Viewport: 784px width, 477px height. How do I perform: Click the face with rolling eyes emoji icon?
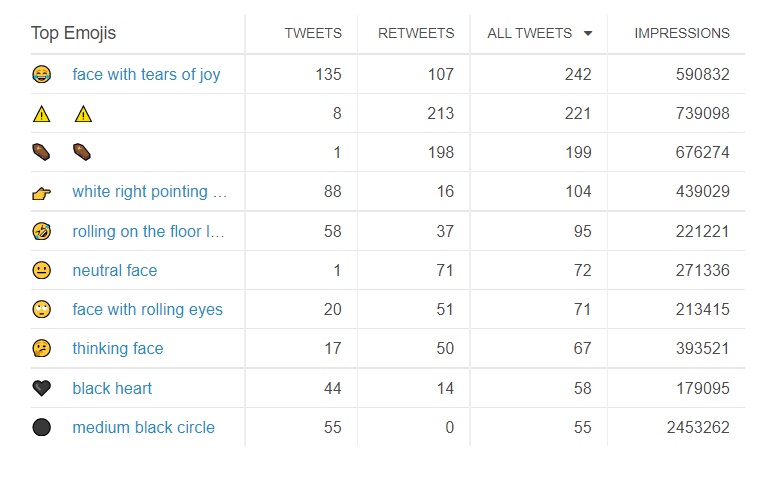(x=42, y=310)
